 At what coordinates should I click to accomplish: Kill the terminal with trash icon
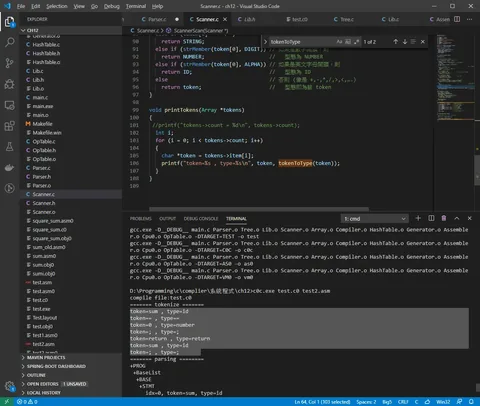point(444,218)
